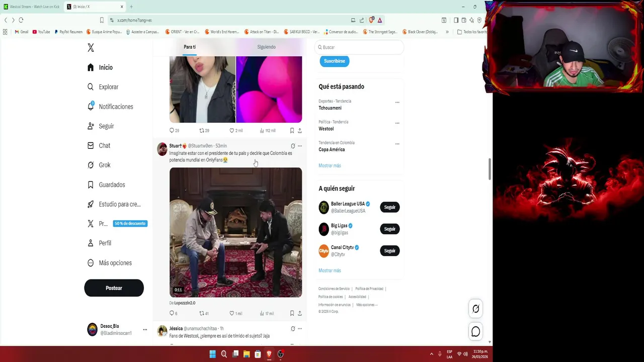Open Estudio para creadores sidebar item

[x=114, y=204]
